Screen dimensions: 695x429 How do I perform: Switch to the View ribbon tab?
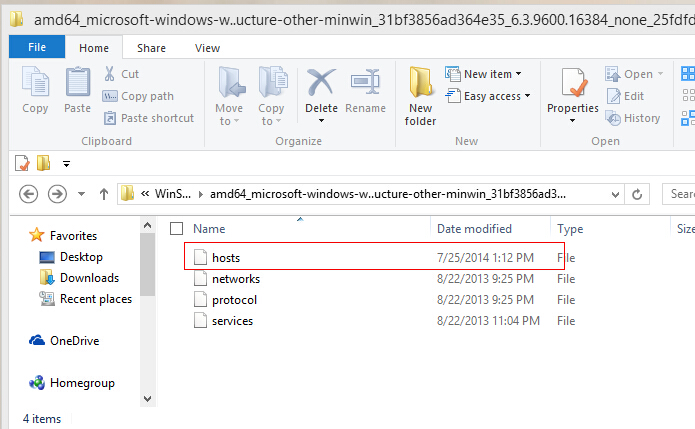point(207,48)
